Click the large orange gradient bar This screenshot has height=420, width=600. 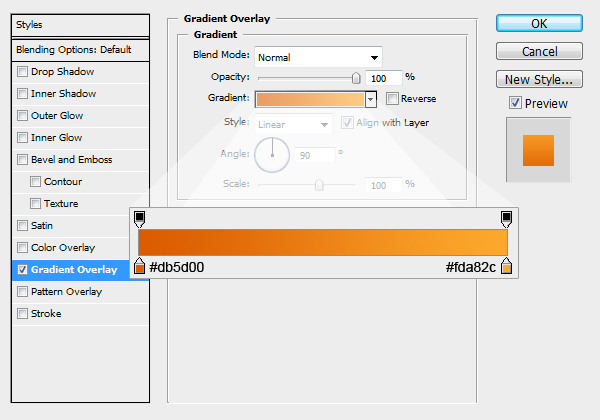pos(323,243)
